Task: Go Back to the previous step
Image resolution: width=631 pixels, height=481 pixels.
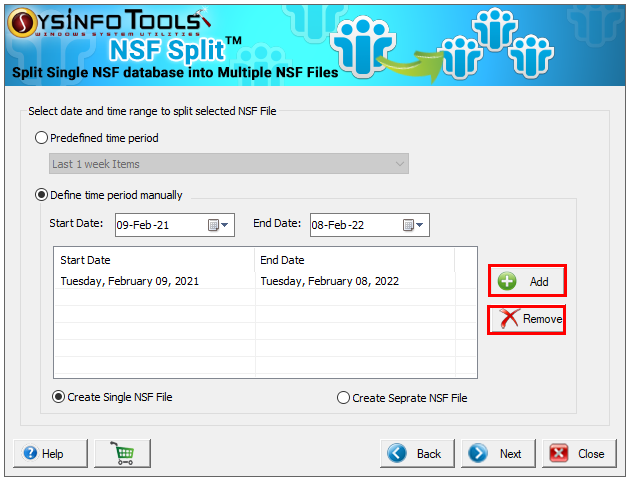Action: (417, 453)
